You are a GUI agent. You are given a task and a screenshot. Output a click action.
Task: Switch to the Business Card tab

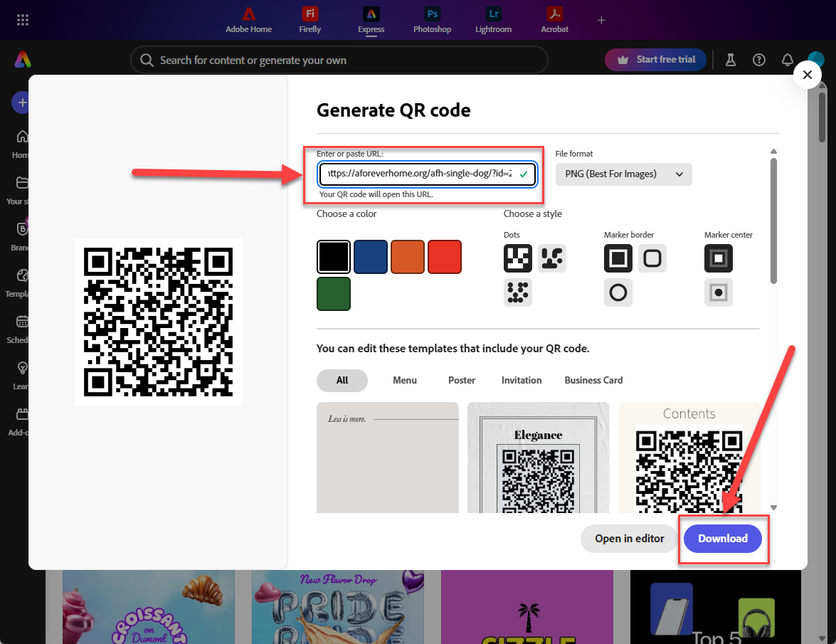(x=593, y=380)
